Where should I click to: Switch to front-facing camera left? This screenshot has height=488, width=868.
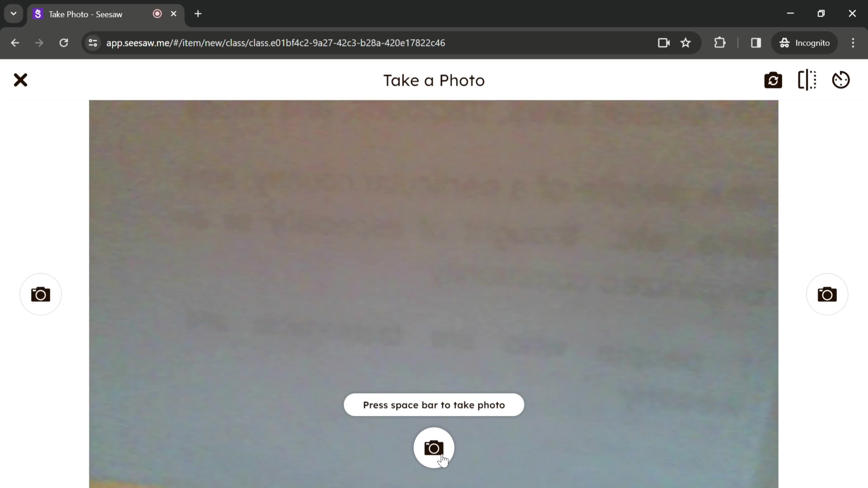coord(40,294)
